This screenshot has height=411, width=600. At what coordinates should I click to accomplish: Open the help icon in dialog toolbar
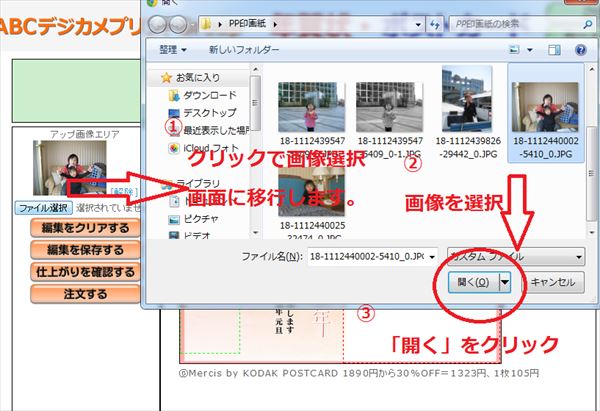point(580,50)
